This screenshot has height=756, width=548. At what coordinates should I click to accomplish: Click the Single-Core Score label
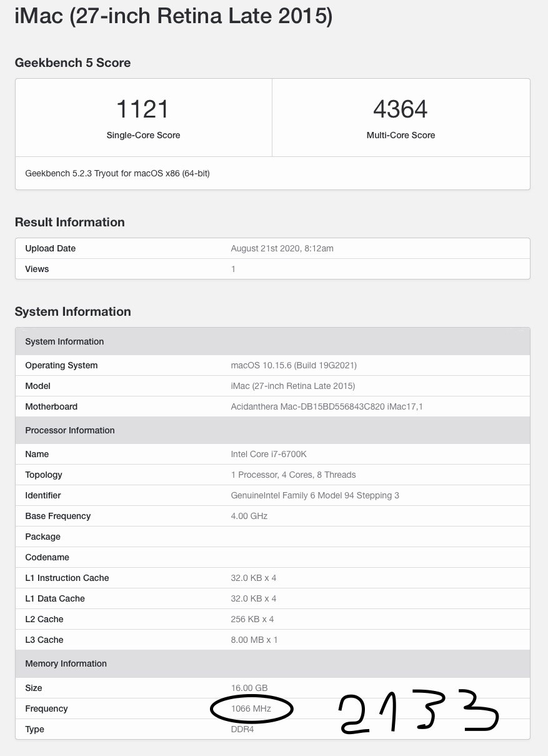(143, 135)
